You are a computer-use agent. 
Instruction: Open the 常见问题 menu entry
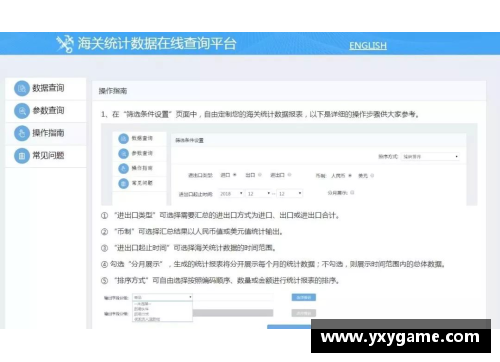pos(46,156)
